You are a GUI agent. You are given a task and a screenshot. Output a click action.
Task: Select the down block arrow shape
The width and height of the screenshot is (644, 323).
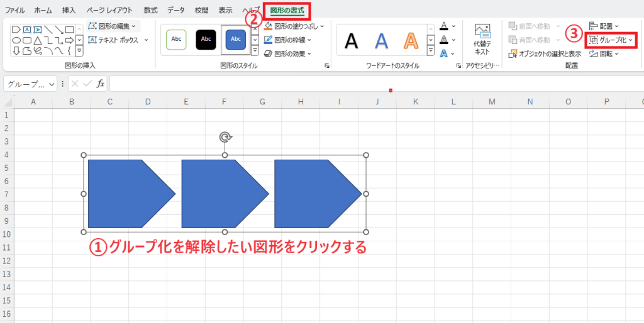click(16, 50)
